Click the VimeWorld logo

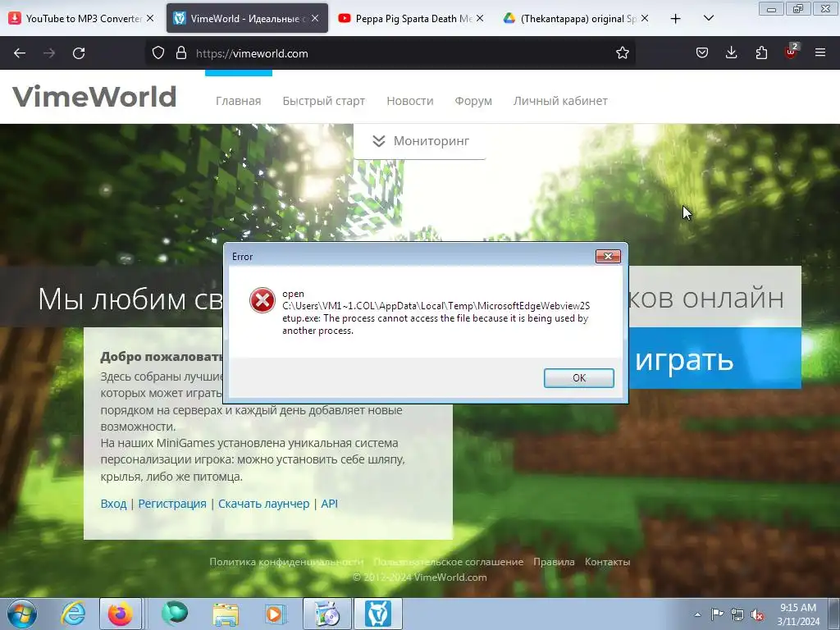pyautogui.click(x=94, y=97)
